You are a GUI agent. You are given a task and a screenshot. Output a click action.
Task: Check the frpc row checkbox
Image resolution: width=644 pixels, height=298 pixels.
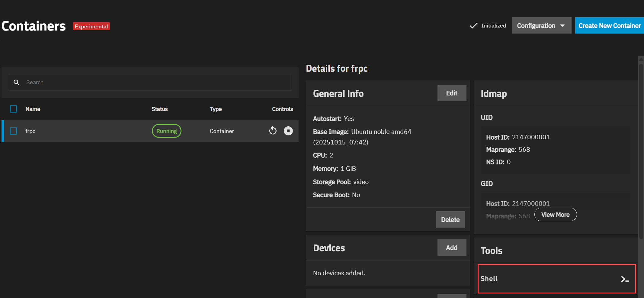click(14, 131)
